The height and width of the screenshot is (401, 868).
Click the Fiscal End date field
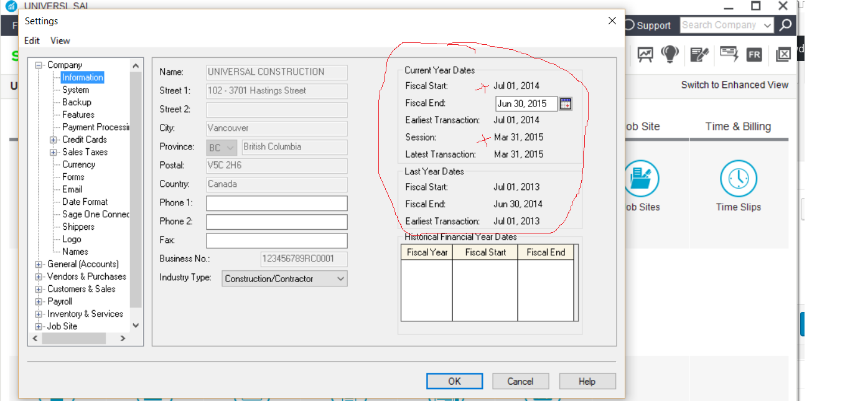(526, 103)
